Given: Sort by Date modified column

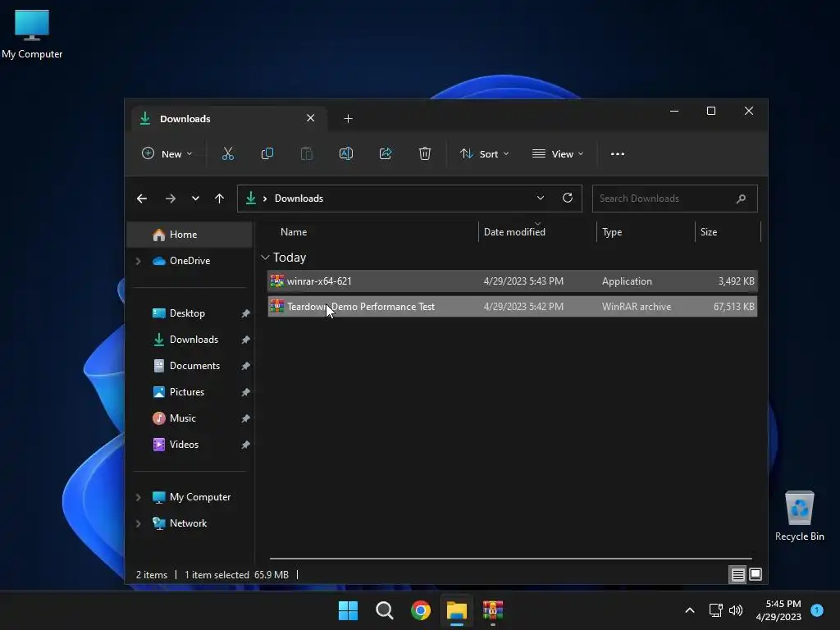Looking at the screenshot, I should point(514,232).
